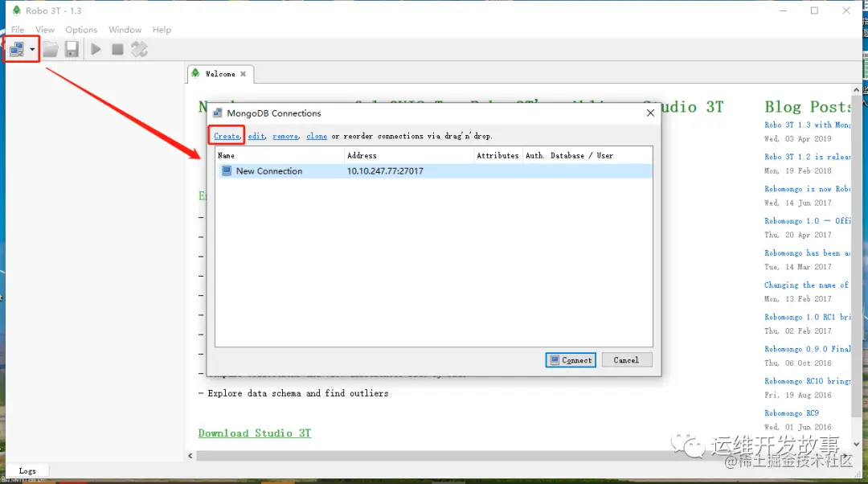Open blog post Robomongo RC10 brings

[807, 382]
